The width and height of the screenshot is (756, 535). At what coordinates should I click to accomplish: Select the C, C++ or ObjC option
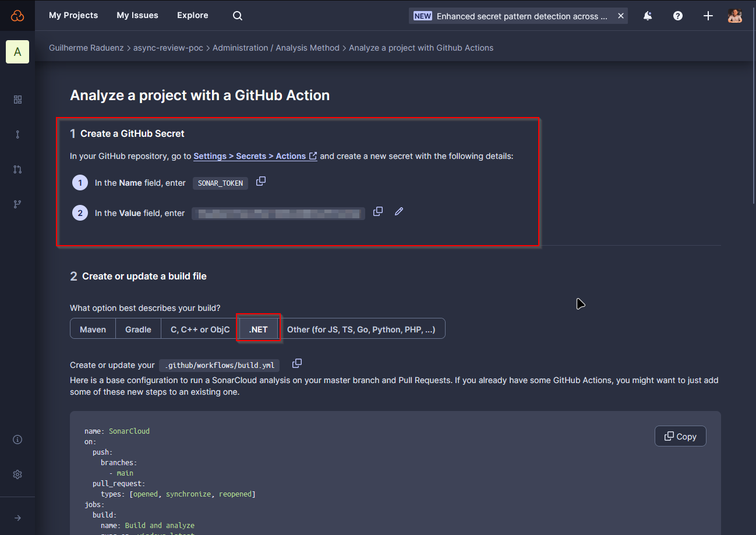click(x=200, y=329)
